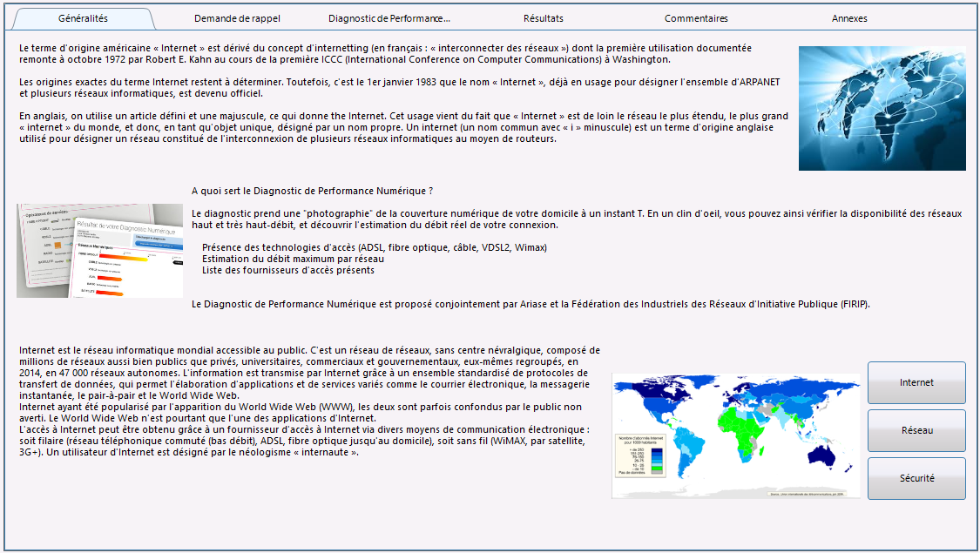The height and width of the screenshot is (553, 980).
Task: Open the Commentaires tab
Action: 696,19
